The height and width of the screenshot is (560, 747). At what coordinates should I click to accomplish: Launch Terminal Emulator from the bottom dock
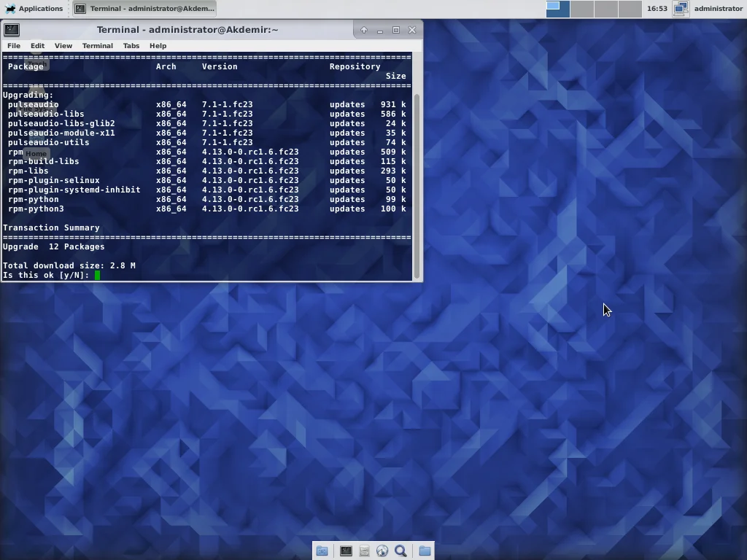[346, 551]
